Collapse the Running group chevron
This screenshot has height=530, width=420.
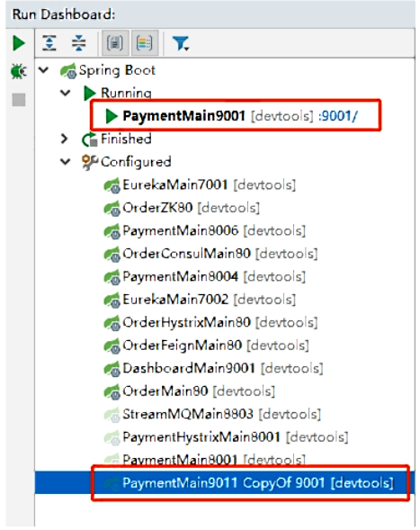tap(66, 93)
